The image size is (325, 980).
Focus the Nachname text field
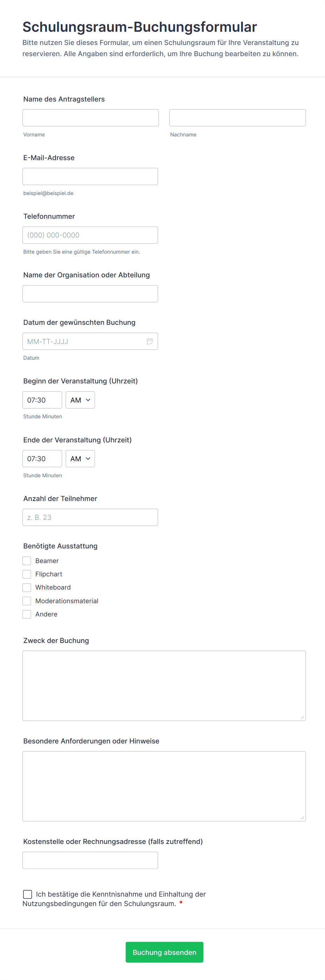click(x=237, y=118)
